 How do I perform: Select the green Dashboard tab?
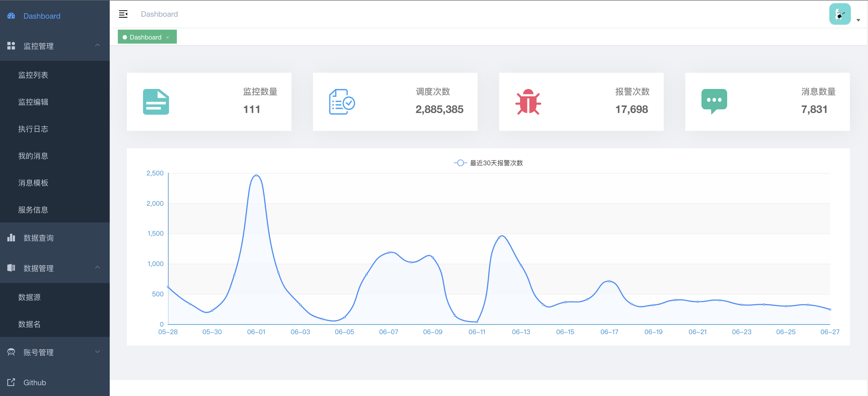(145, 37)
